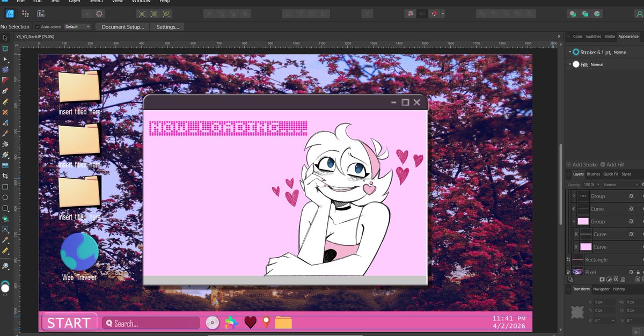
Task: Click the Mask Layer icon at the Layers panel bottom
Action: (x=602, y=280)
